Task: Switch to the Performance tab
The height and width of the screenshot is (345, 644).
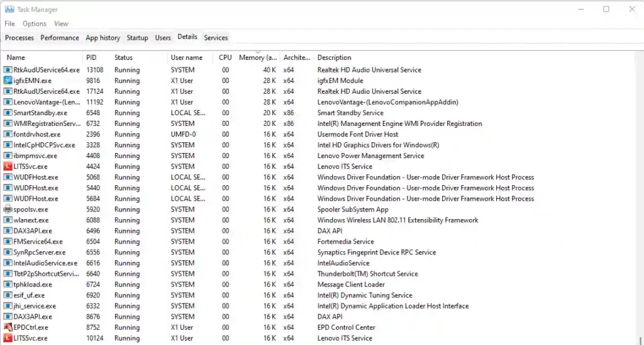Action: (x=60, y=38)
